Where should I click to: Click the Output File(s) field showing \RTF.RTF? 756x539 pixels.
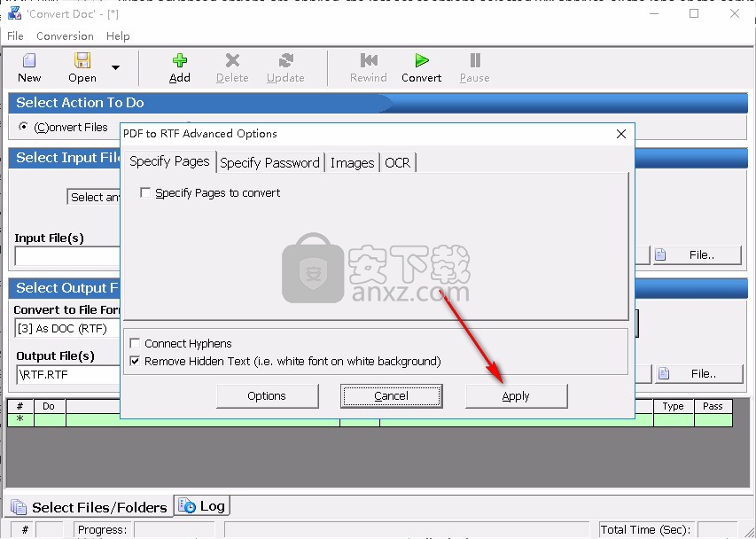(68, 375)
